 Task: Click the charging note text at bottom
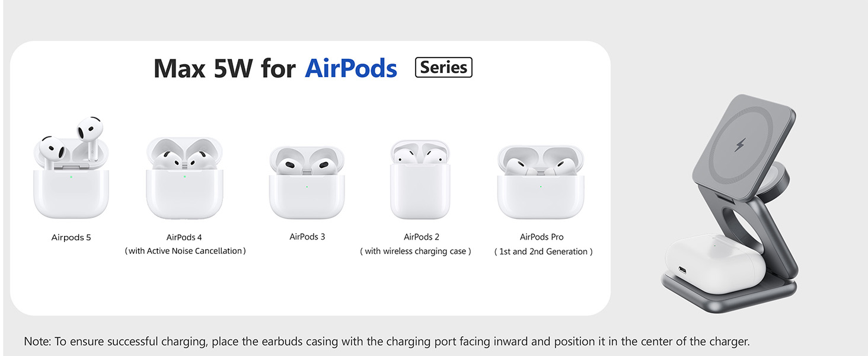[387, 342]
